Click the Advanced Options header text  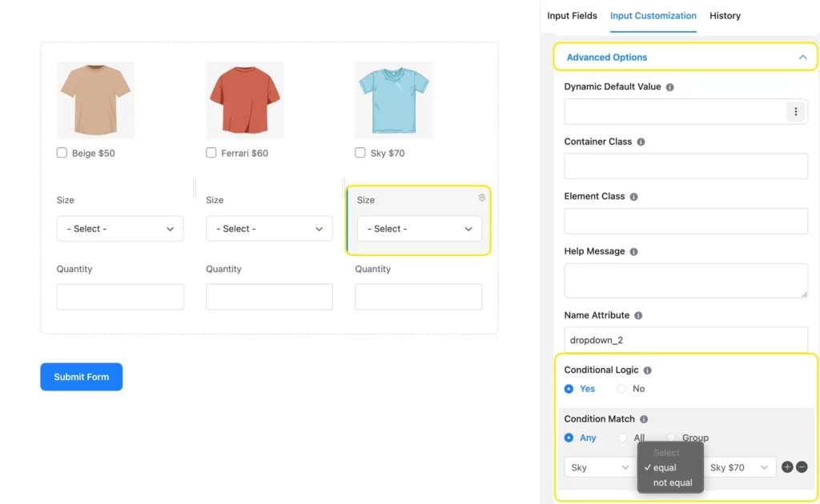pos(607,58)
